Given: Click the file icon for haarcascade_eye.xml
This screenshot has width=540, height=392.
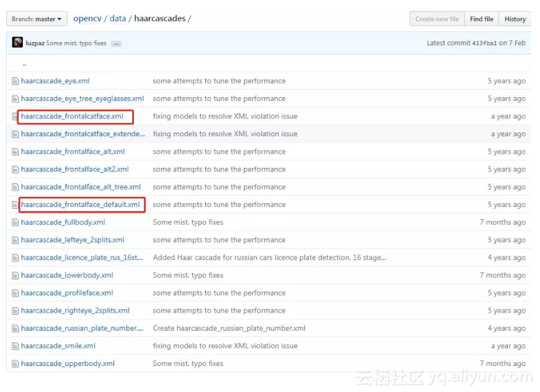Looking at the screenshot, I should 15,81.
